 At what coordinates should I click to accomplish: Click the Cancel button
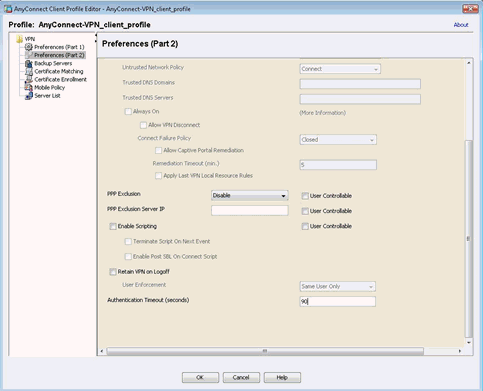point(241,377)
